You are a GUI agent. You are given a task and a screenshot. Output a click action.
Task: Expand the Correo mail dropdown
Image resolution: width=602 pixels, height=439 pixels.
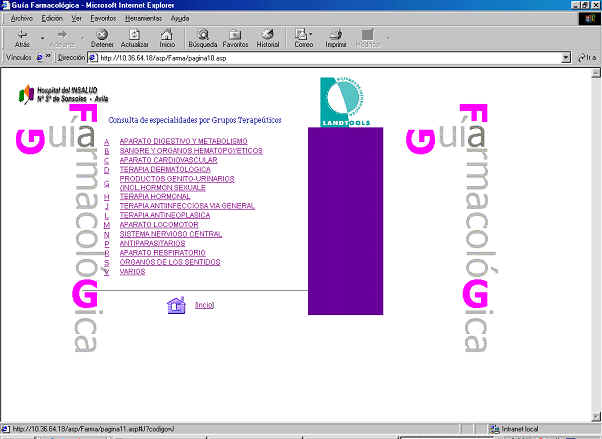tap(318, 35)
